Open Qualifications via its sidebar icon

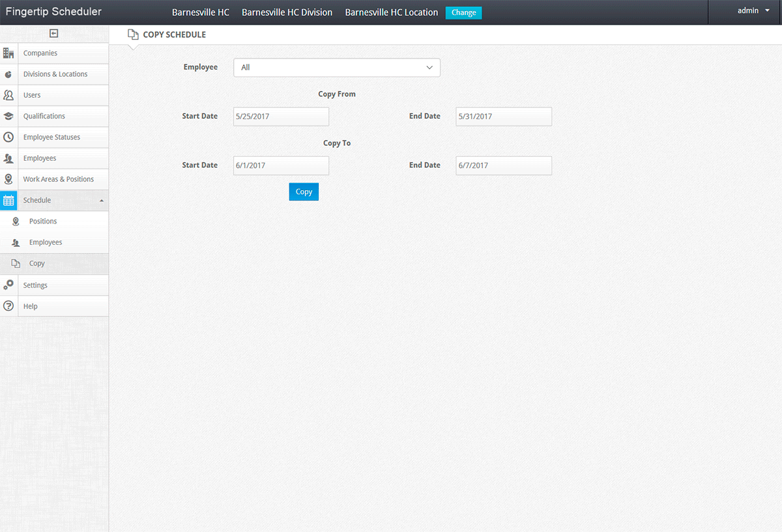9,116
